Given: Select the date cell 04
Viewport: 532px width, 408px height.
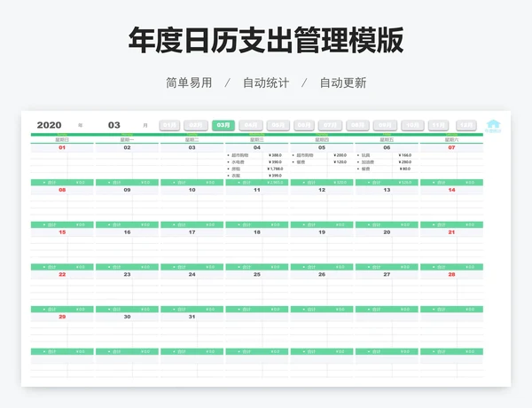Looking at the screenshot, I should (x=257, y=147).
